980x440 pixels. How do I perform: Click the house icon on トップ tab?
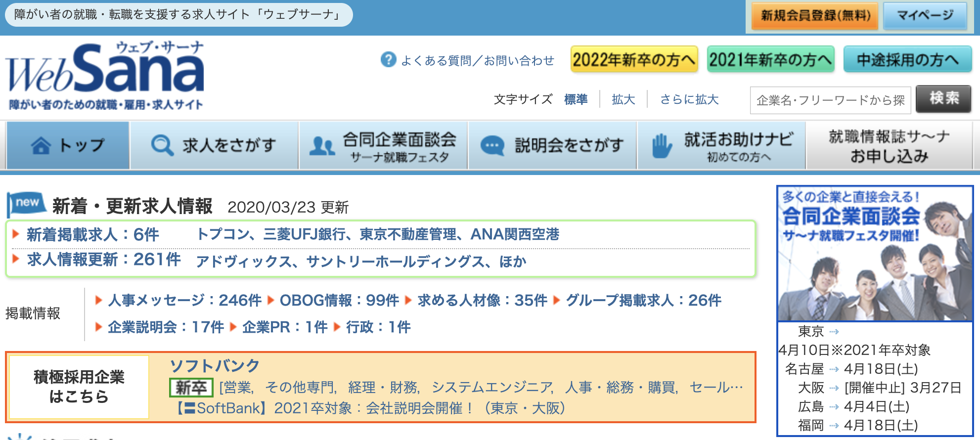click(x=41, y=145)
